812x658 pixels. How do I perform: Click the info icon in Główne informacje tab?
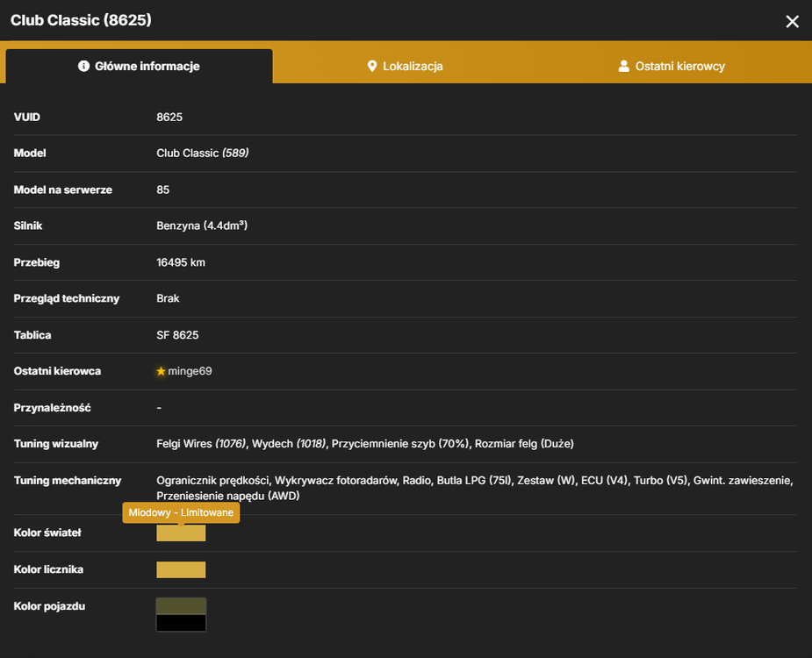tap(83, 67)
